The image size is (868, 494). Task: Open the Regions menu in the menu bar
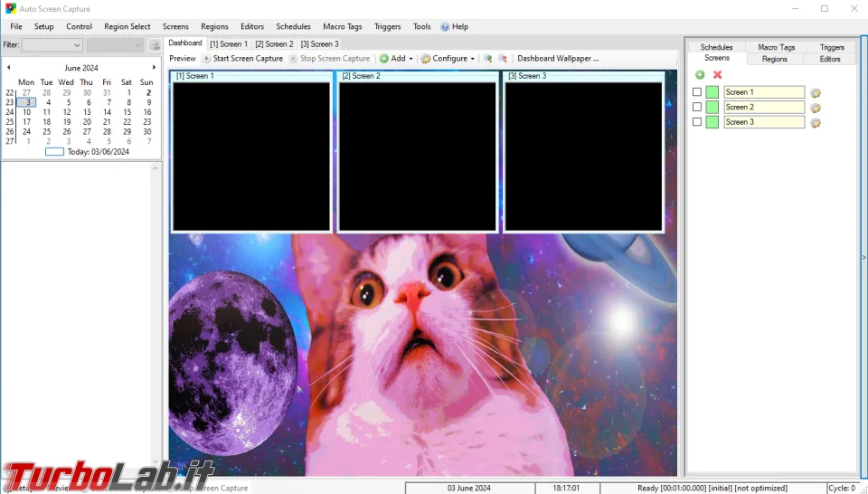pos(214,26)
